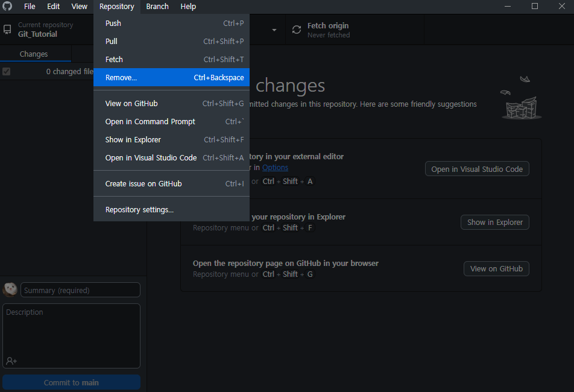Open the Branch menu
574x392 pixels.
(157, 7)
